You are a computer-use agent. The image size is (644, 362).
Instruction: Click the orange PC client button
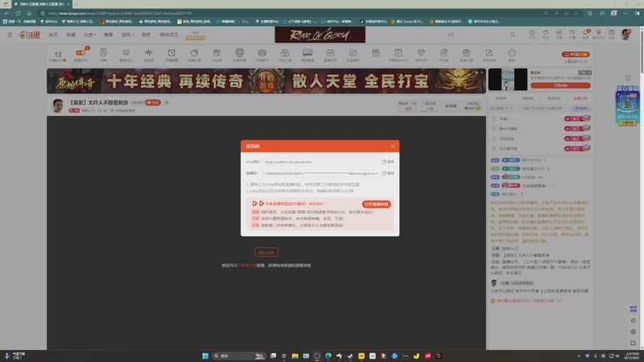click(576, 54)
